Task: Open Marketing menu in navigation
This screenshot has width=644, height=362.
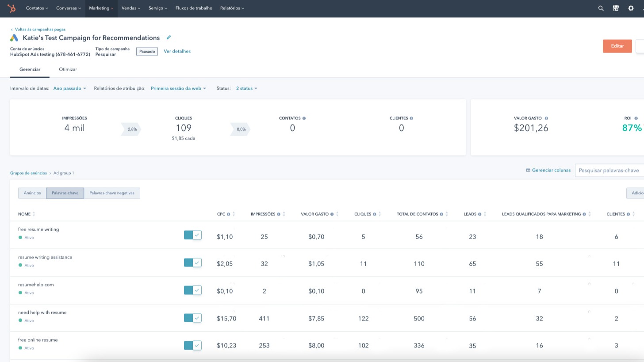Action: pyautogui.click(x=101, y=8)
